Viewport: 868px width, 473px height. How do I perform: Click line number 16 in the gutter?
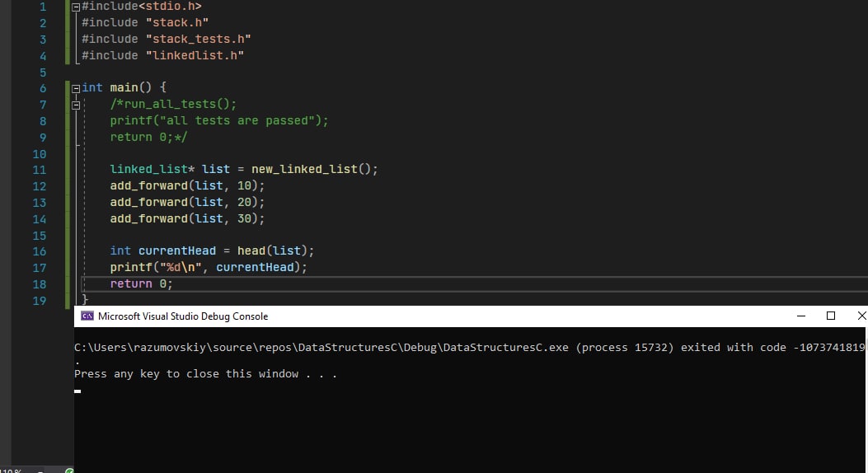pyautogui.click(x=40, y=251)
